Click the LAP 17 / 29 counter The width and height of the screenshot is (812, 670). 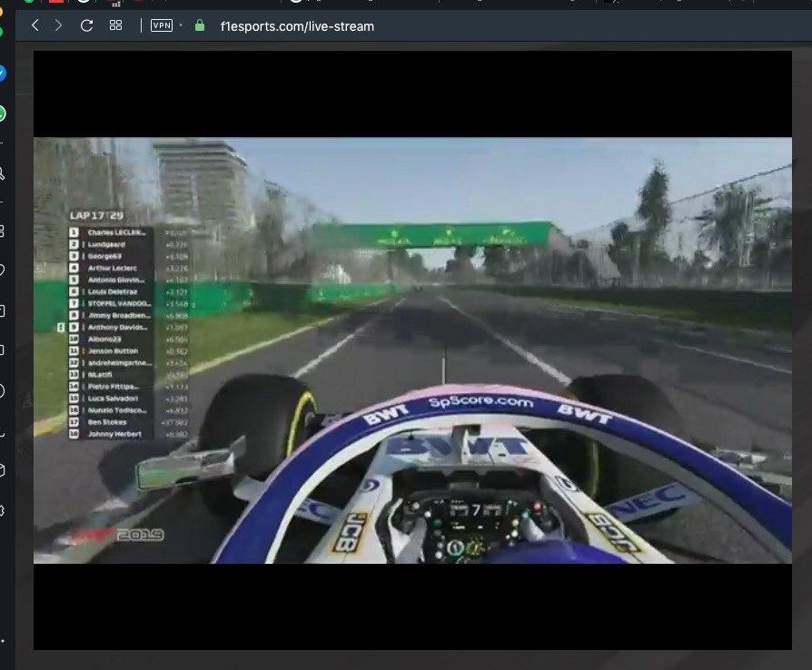[96, 215]
